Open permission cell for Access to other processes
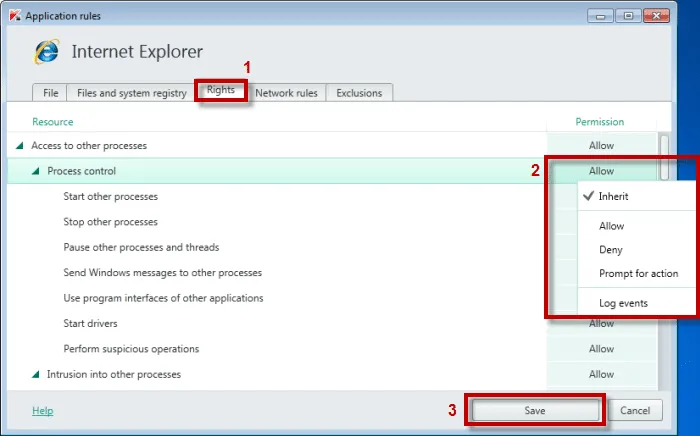The width and height of the screenshot is (700, 436). pyautogui.click(x=601, y=145)
